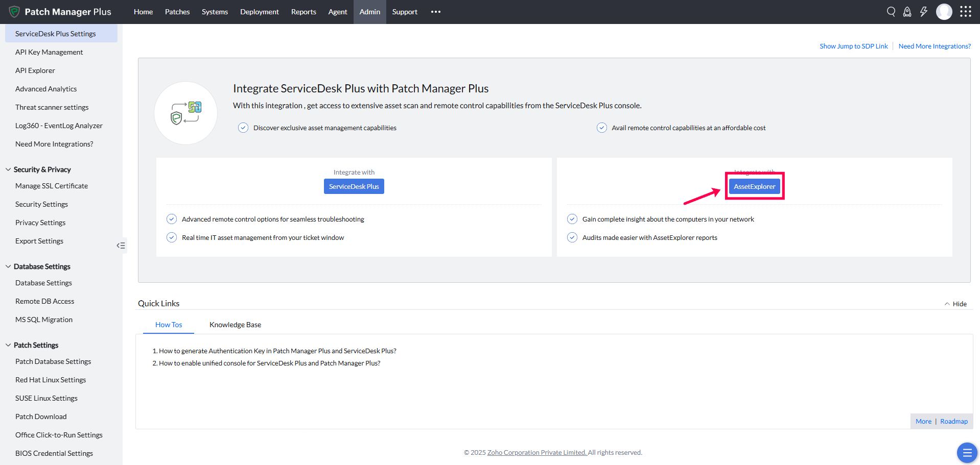This screenshot has height=465, width=980.
Task: Open BIOS Credential Settings
Action: 54,453
